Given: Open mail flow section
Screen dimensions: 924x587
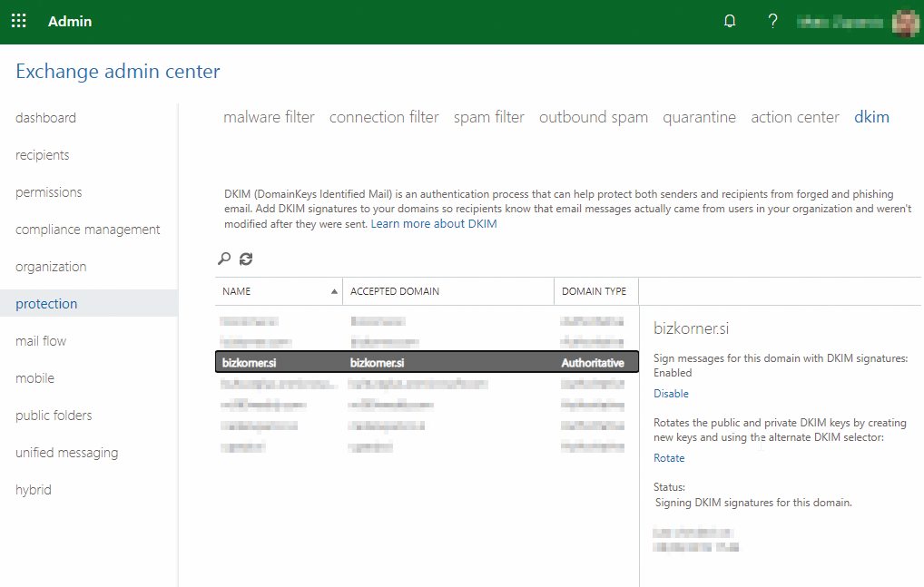Looking at the screenshot, I should 41,341.
